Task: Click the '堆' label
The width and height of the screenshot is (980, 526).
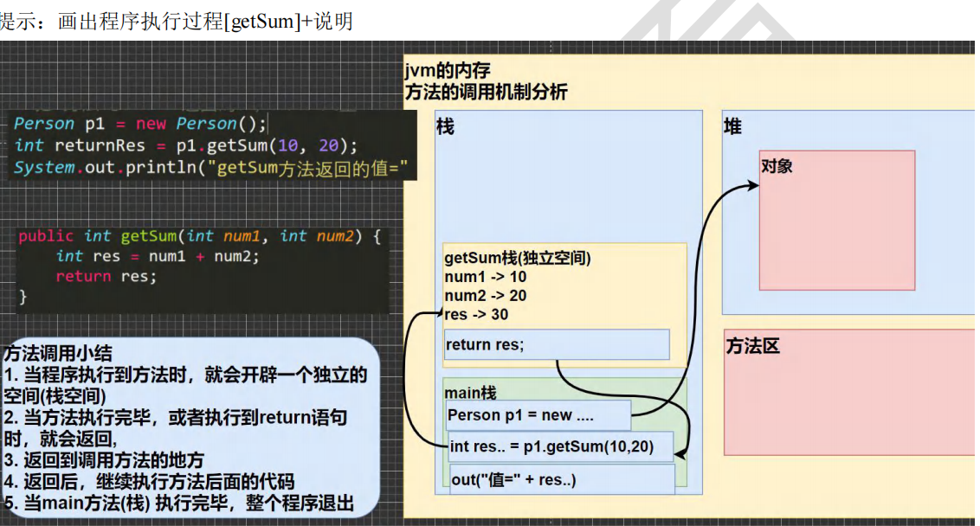Action: (x=732, y=127)
